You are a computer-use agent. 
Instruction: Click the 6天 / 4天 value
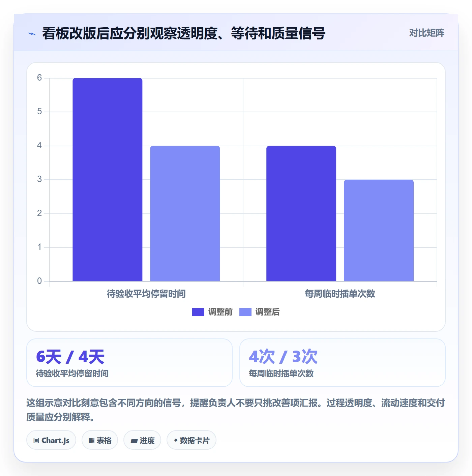[70, 357]
